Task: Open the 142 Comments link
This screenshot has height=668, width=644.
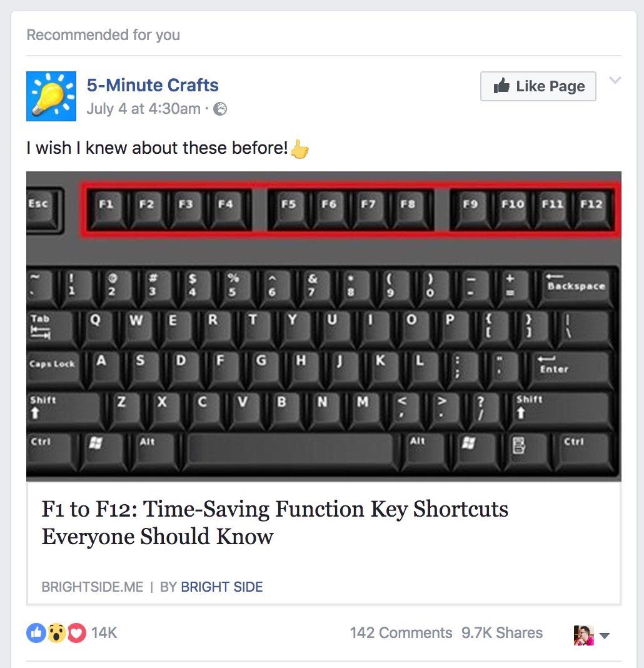Action: coord(401,633)
